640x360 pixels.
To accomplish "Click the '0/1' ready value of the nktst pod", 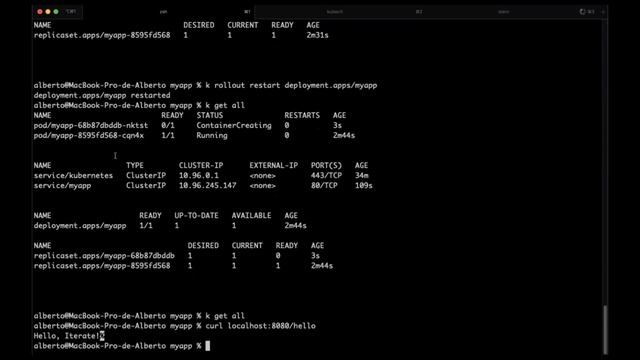I will [x=168, y=125].
